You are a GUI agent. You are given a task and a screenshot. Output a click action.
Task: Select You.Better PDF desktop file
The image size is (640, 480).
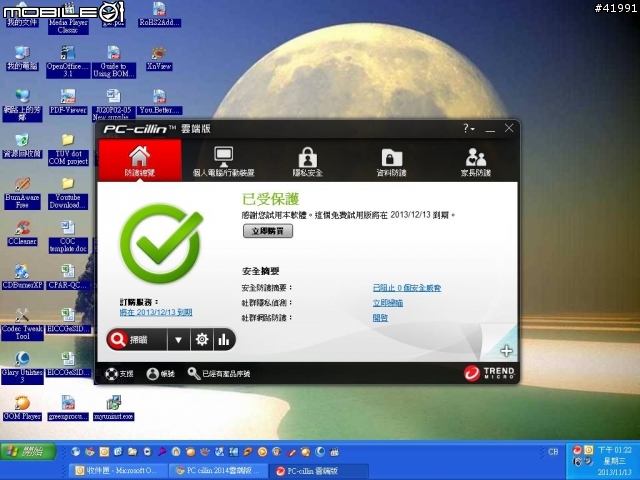click(x=159, y=102)
